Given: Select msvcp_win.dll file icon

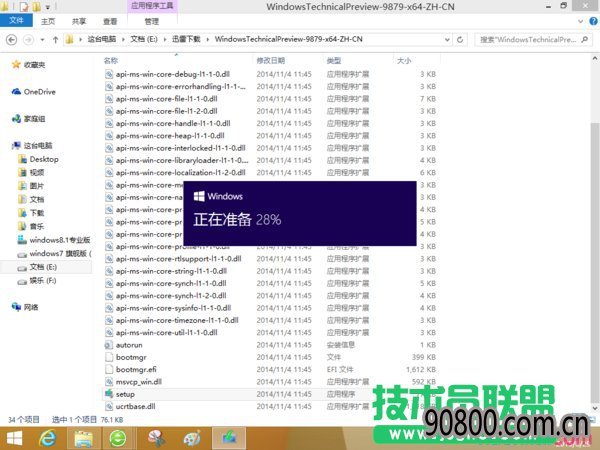Looking at the screenshot, I should tap(109, 382).
